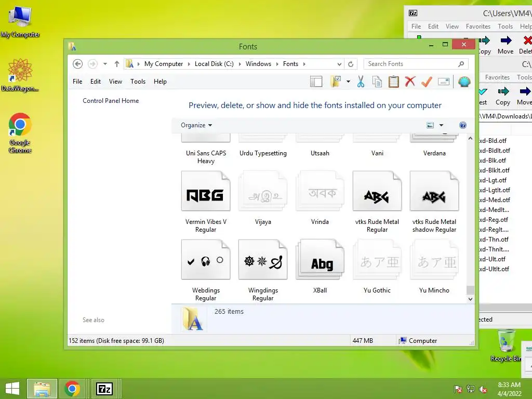Select the XBall font thumbnail
Viewport: 532px width, 399px height.
point(320,267)
